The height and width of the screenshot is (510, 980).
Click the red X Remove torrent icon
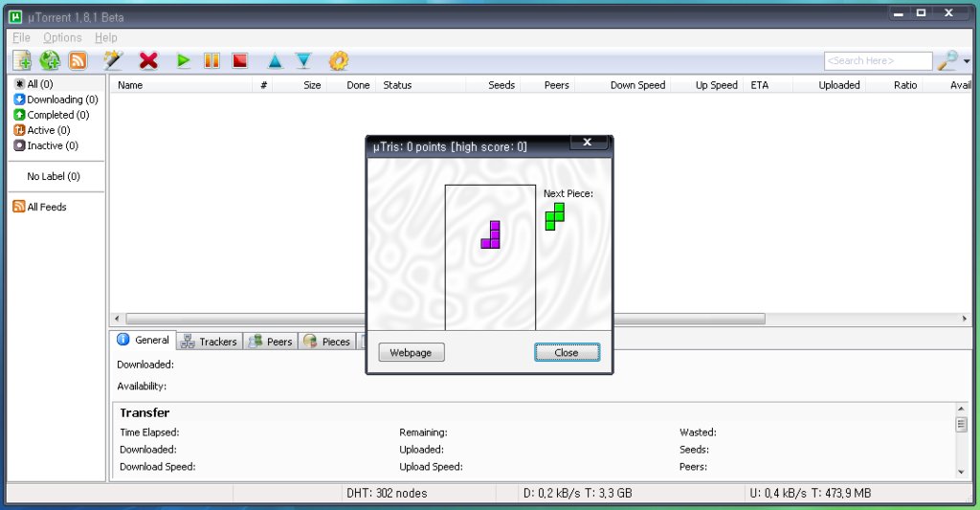point(148,60)
